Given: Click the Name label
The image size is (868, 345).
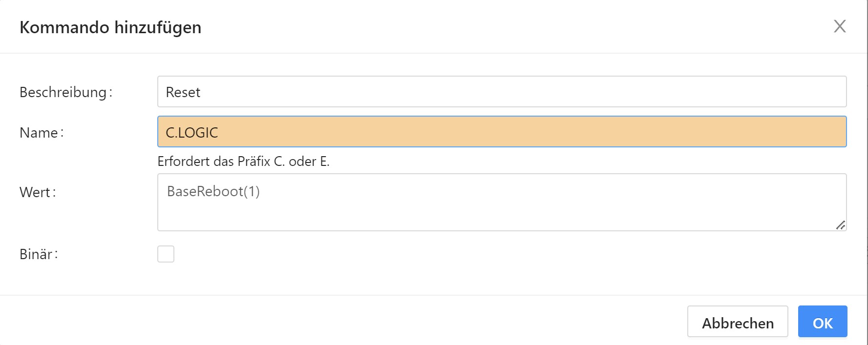Looking at the screenshot, I should [39, 133].
